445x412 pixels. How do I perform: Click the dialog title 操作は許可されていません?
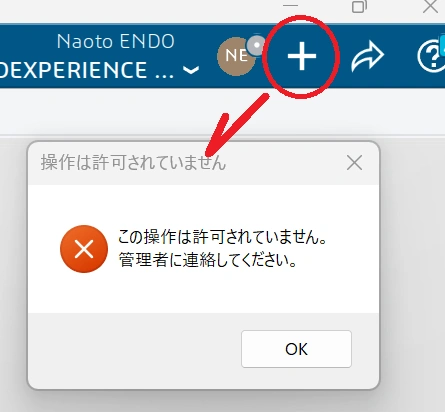pos(133,163)
